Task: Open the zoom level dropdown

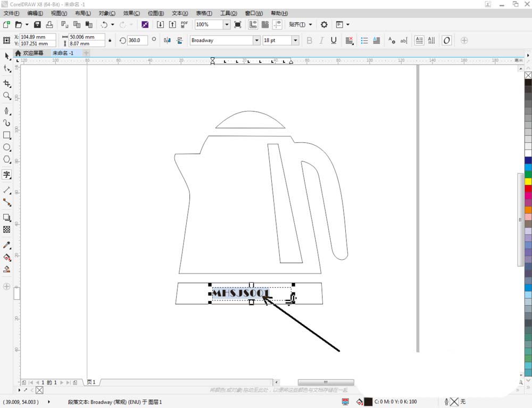Action: tap(227, 25)
